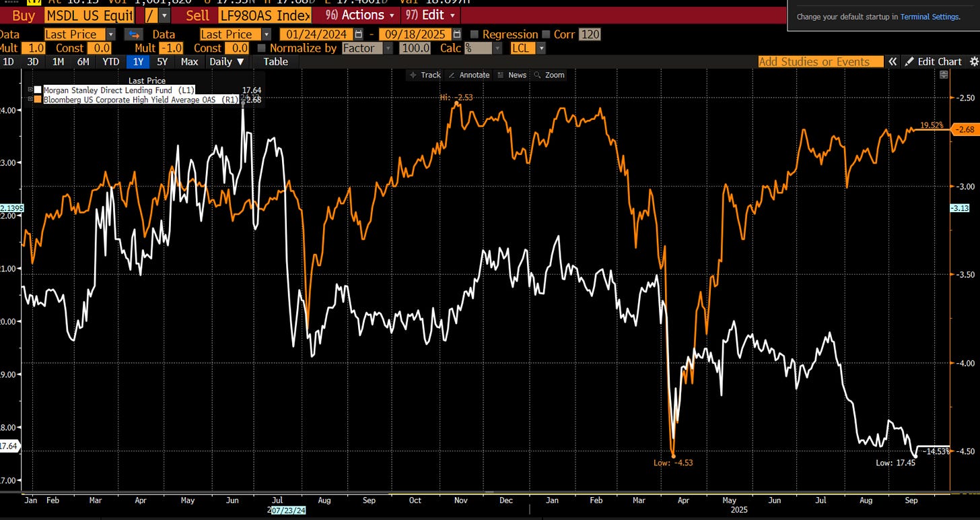Select the YTD range tab
Viewport: 980px width, 520px height.
click(110, 61)
